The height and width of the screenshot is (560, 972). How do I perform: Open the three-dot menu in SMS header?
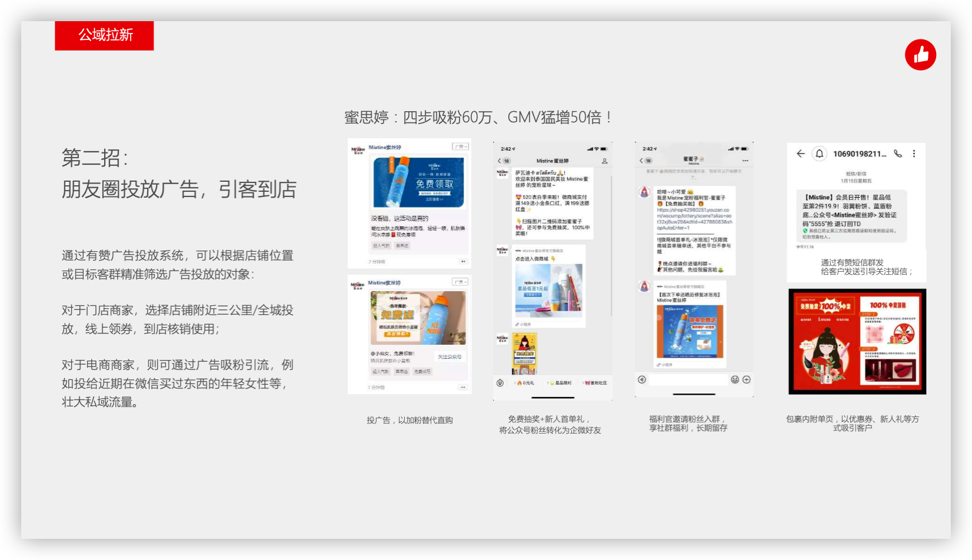coord(914,154)
